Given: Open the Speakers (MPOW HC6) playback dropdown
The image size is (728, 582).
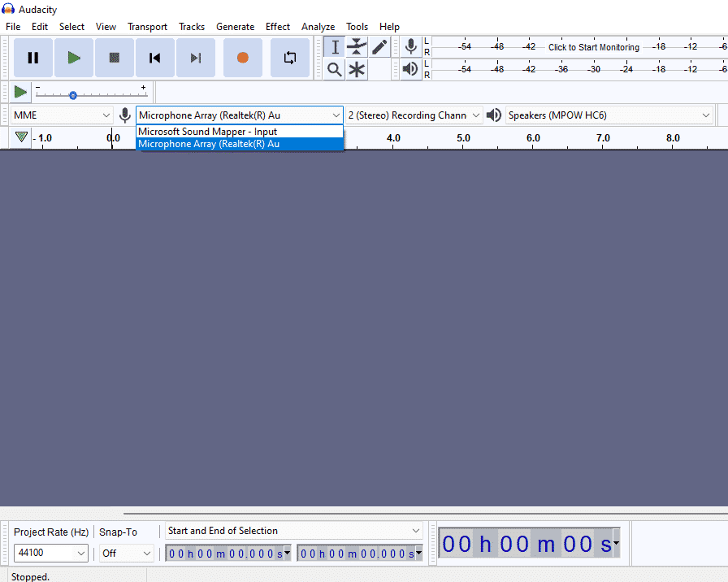Looking at the screenshot, I should (x=609, y=115).
